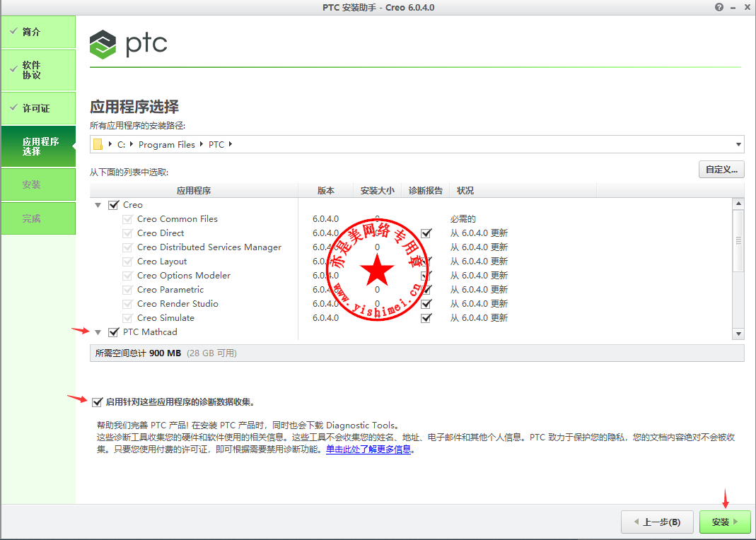Click 'C:' in the install path
The image size is (756, 540).
(121, 144)
